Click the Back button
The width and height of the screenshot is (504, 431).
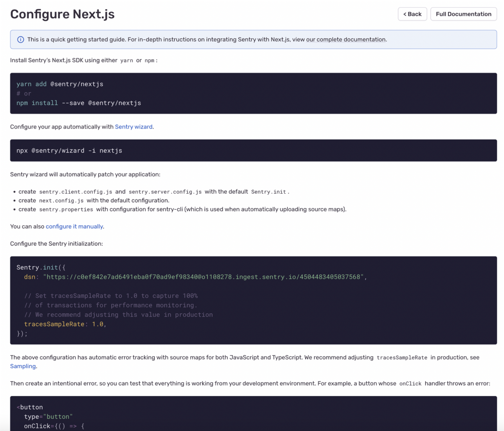(412, 14)
